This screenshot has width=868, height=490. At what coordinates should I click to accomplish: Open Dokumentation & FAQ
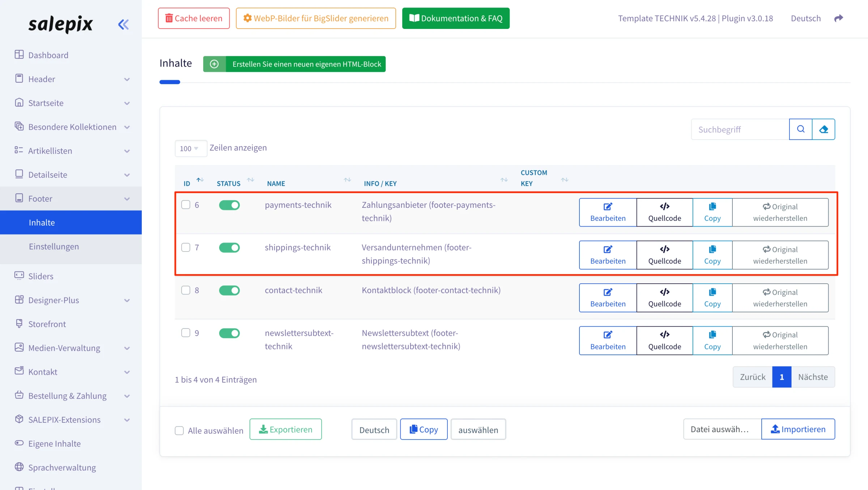456,18
